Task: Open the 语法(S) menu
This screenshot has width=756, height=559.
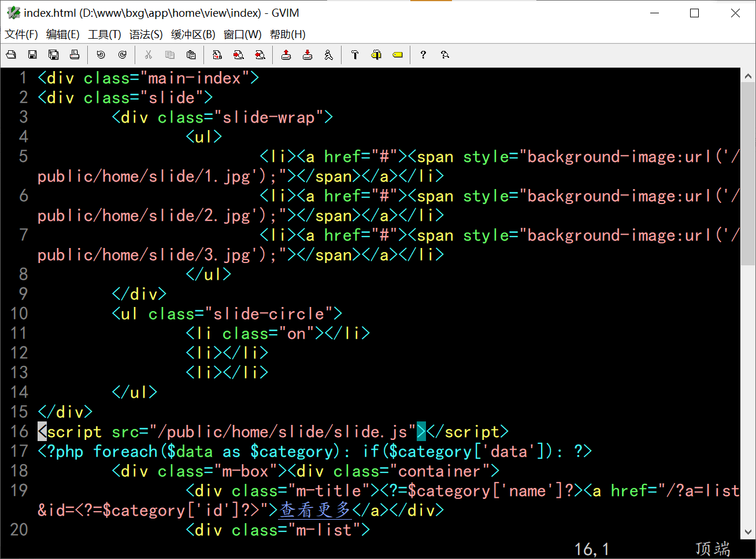Action: (x=146, y=35)
